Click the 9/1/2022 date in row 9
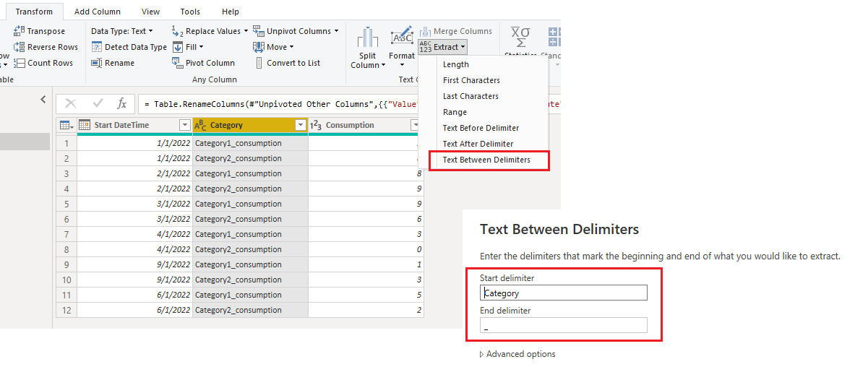Viewport: 868px width, 380px height. pyautogui.click(x=134, y=264)
